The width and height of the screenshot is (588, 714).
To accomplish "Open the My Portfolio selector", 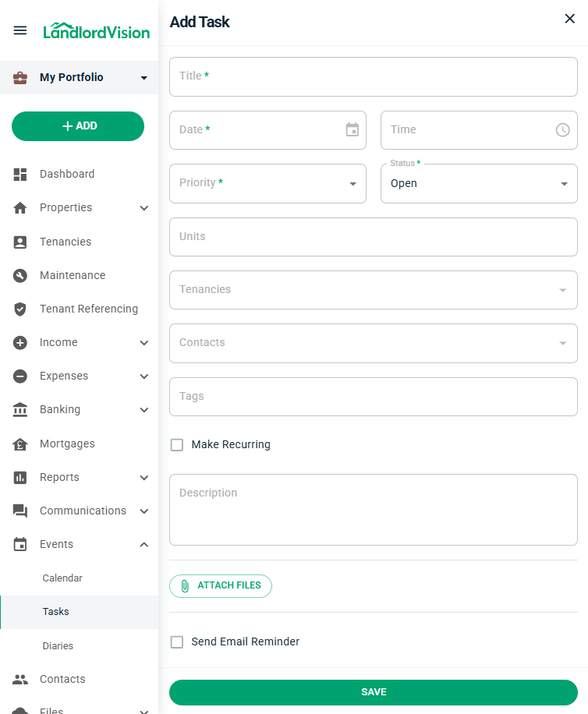I will [x=79, y=77].
